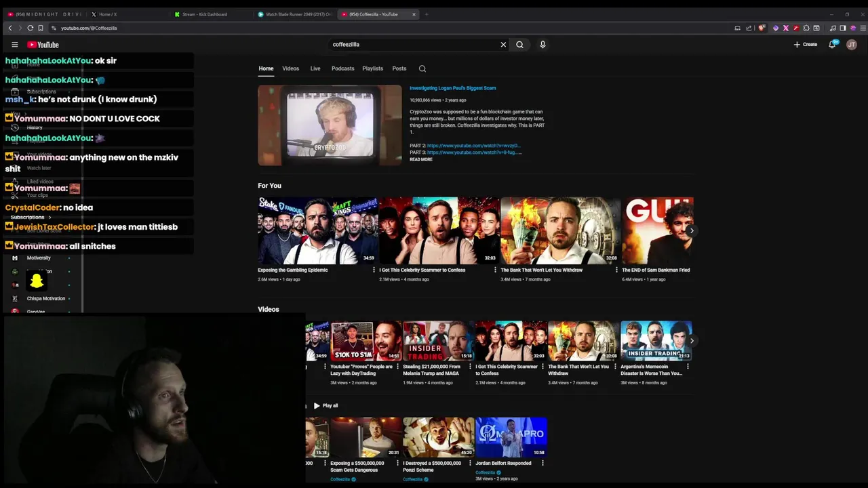Screen dimensions: 868x488
Task: Select the channel Playlists tab
Action: pyautogui.click(x=372, y=68)
